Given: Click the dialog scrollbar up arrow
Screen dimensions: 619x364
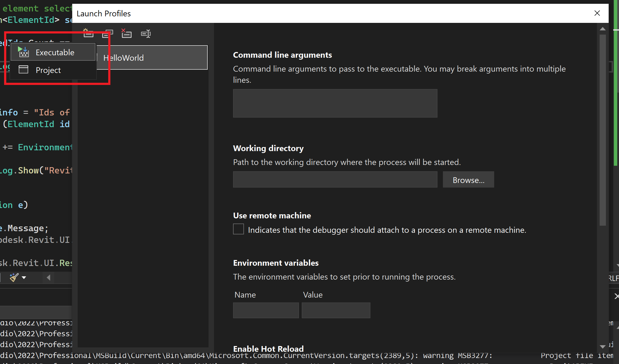Looking at the screenshot, I should [x=603, y=29].
